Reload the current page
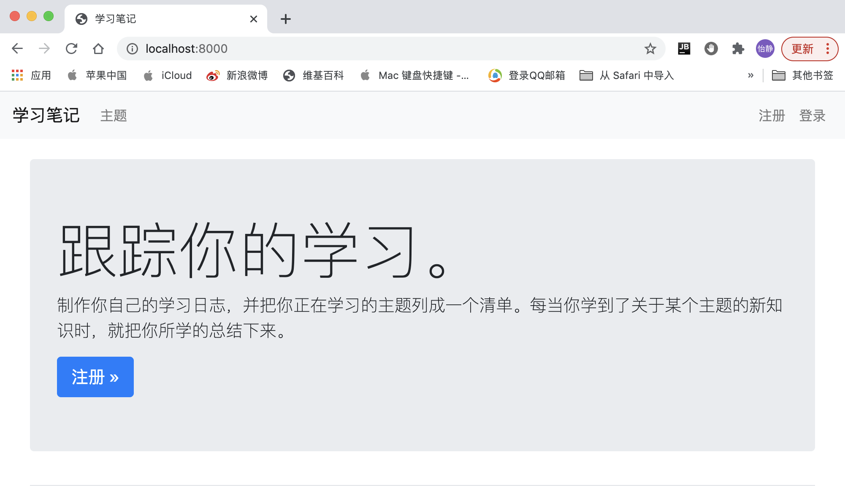845x504 pixels. point(71,49)
